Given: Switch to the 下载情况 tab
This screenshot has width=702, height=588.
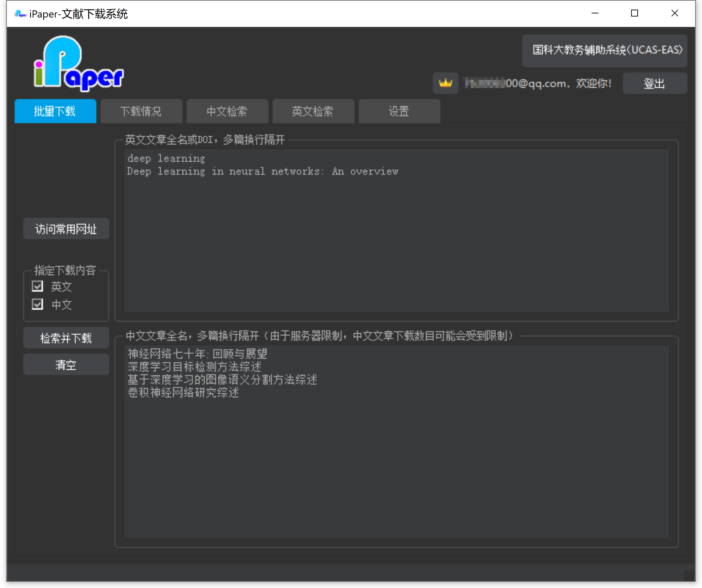Looking at the screenshot, I should pos(141,111).
